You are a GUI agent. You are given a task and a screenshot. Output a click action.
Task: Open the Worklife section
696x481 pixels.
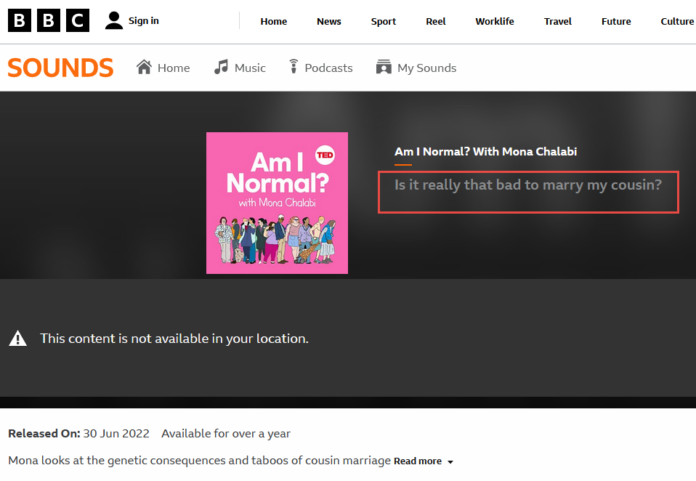click(495, 21)
